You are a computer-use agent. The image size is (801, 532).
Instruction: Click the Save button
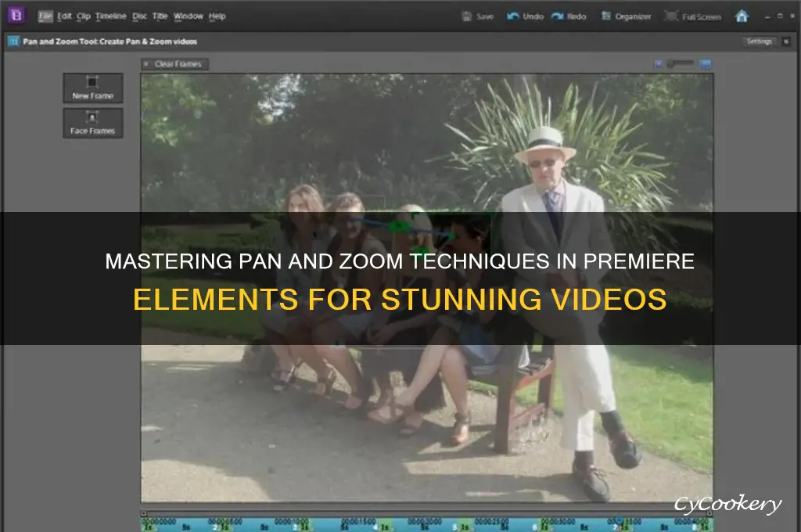click(x=478, y=16)
